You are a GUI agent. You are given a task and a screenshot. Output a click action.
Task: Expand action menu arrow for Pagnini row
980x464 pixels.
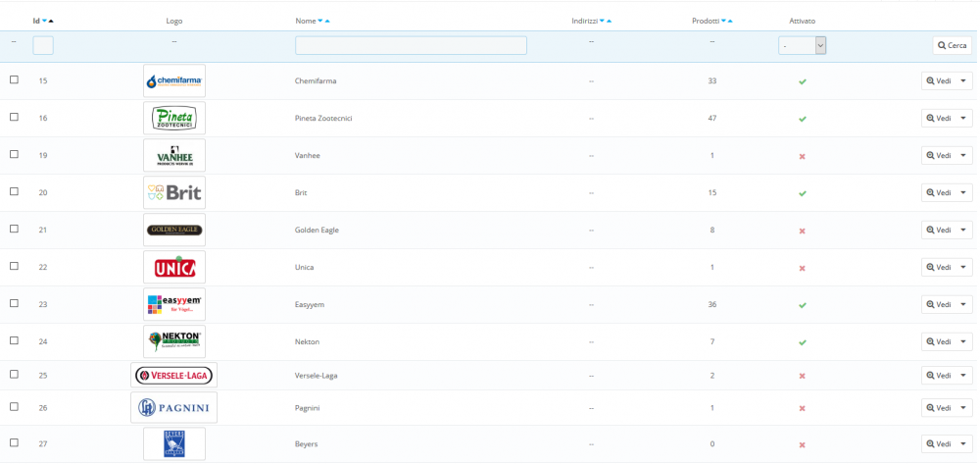[x=963, y=408]
